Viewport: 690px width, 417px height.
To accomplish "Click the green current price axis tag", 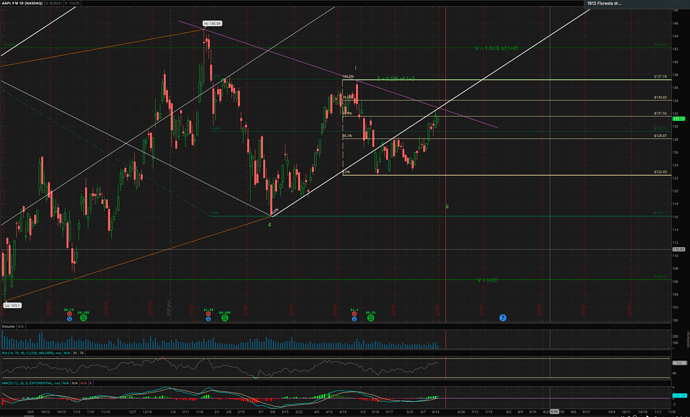I will pos(679,119).
